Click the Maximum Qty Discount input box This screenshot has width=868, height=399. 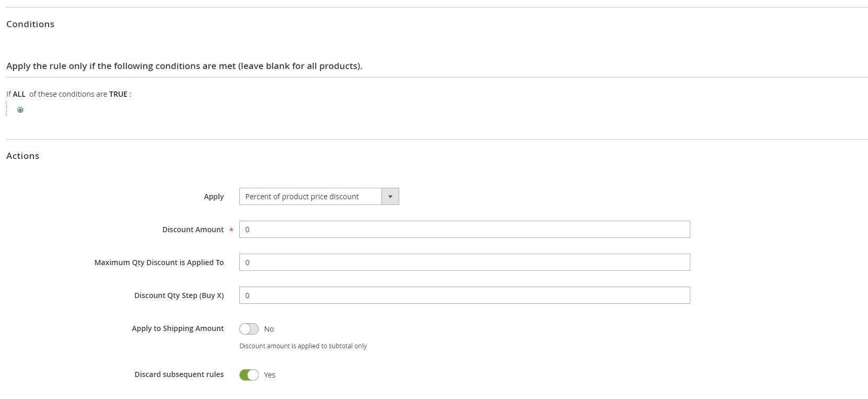[464, 263]
